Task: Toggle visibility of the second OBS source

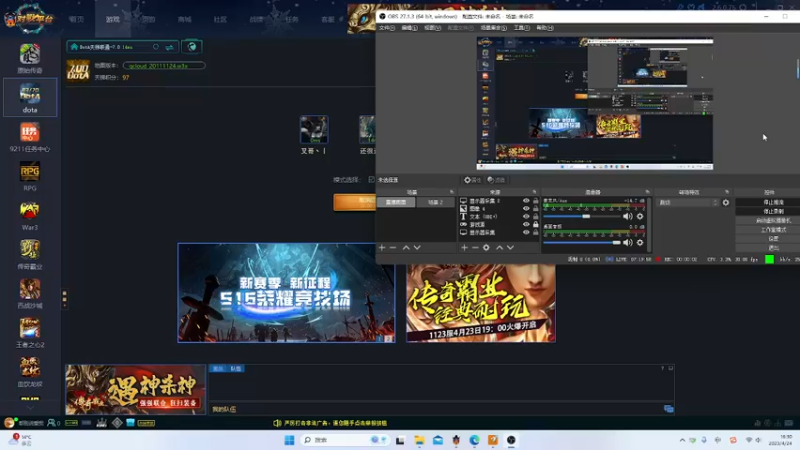Action: coord(526,209)
